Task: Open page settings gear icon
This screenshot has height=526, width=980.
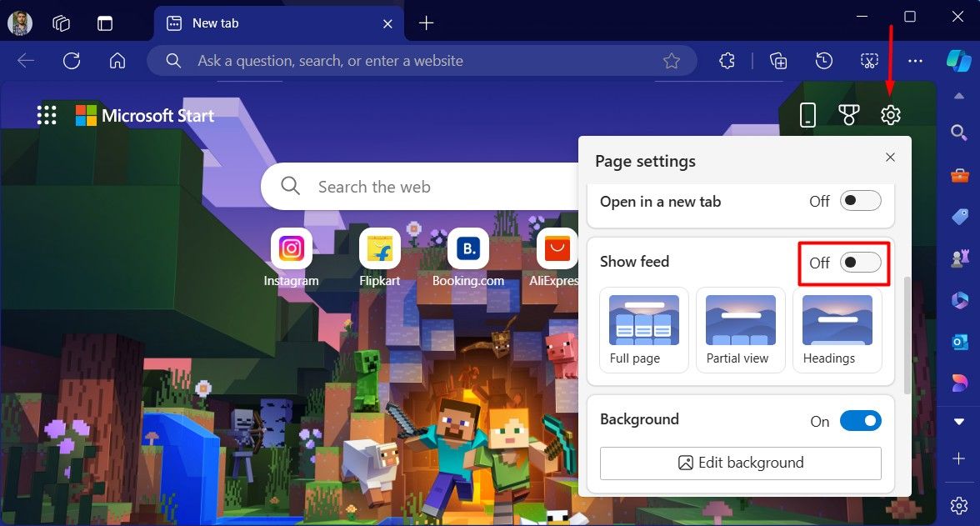Action: [x=891, y=115]
